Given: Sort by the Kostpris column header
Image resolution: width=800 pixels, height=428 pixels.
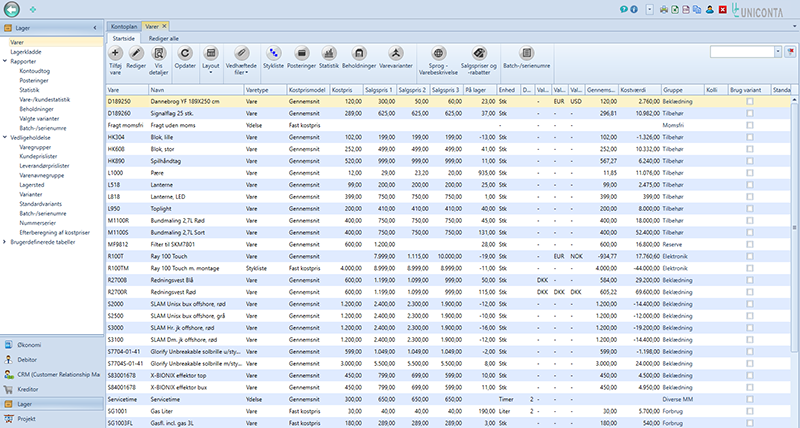Looking at the screenshot, I should click(346, 90).
